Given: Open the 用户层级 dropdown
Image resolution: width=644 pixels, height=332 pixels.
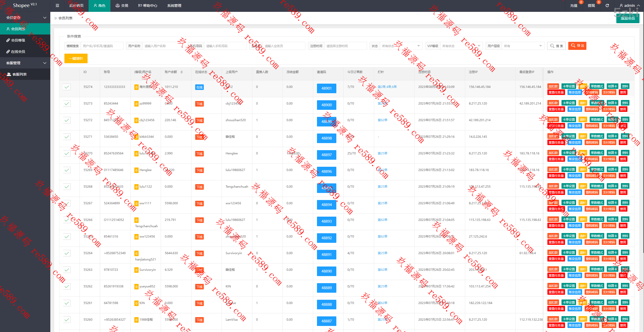Looking at the screenshot, I should coord(522,46).
